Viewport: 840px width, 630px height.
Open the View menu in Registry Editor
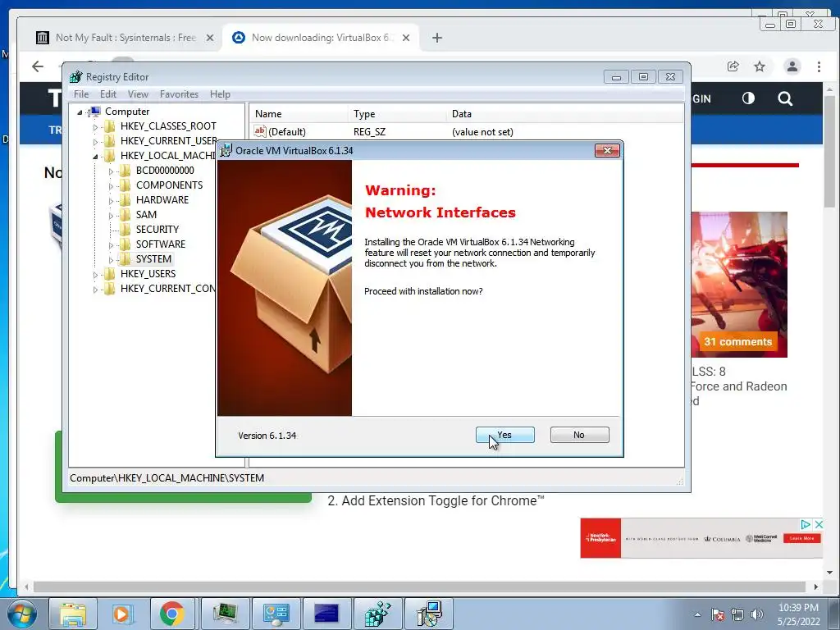click(x=138, y=94)
